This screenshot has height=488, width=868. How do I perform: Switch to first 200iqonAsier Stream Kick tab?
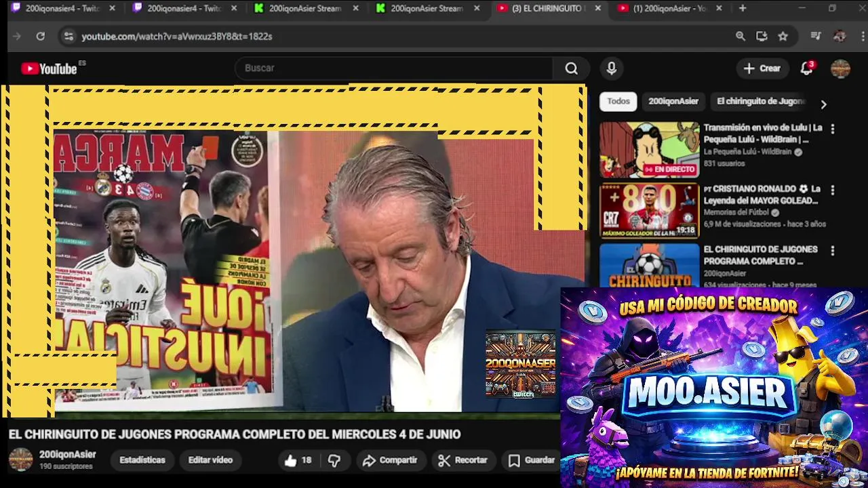coord(304,8)
